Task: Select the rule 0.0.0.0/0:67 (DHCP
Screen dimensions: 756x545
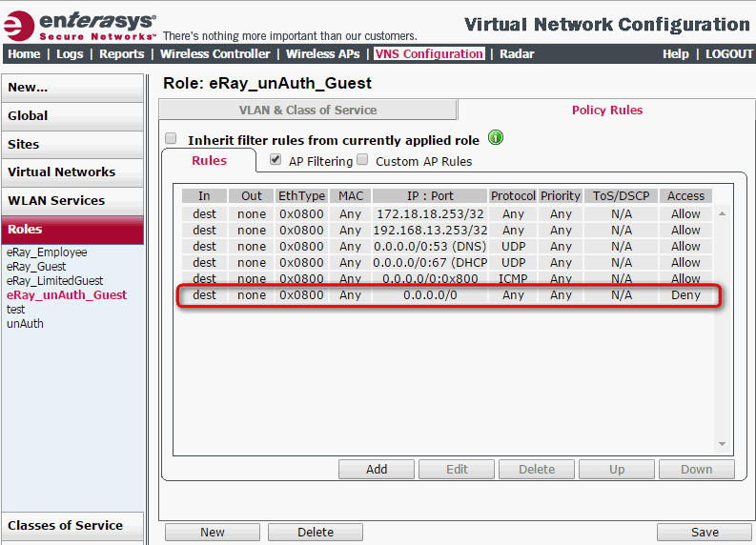Action: coord(447,263)
